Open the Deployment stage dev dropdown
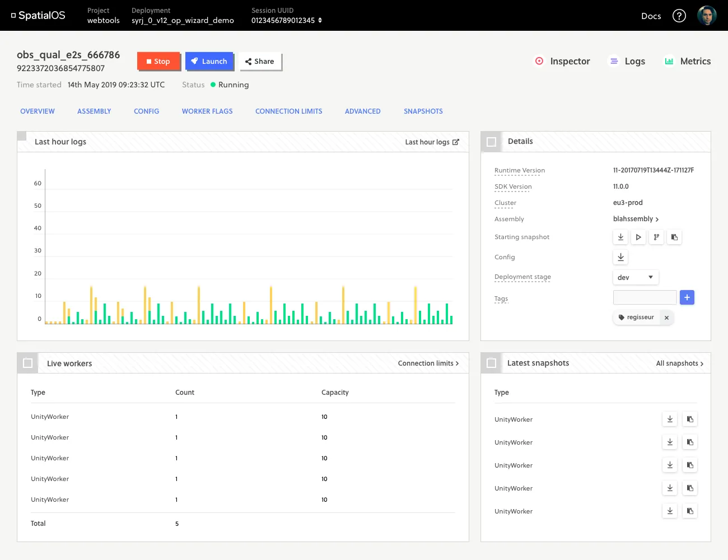 636,278
